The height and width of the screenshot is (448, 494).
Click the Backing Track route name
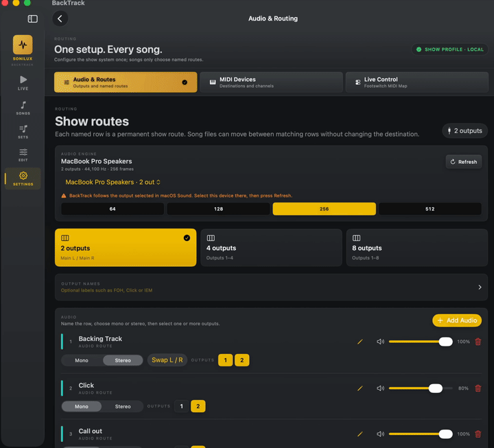click(100, 339)
